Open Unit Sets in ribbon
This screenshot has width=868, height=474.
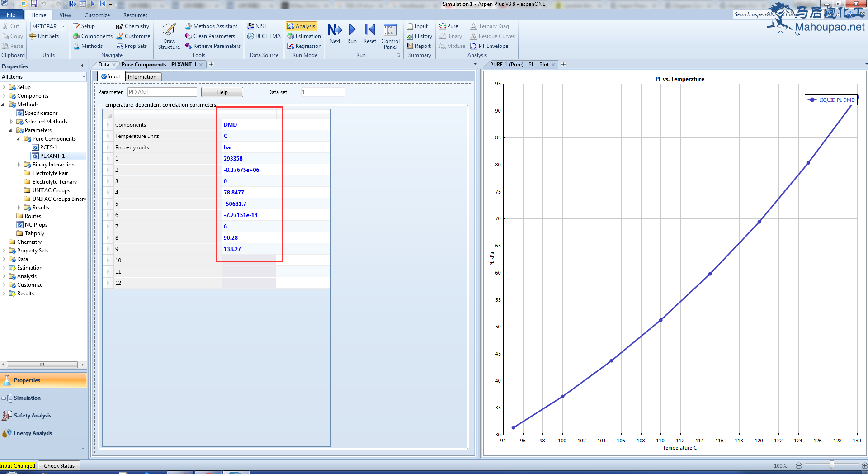(x=44, y=36)
